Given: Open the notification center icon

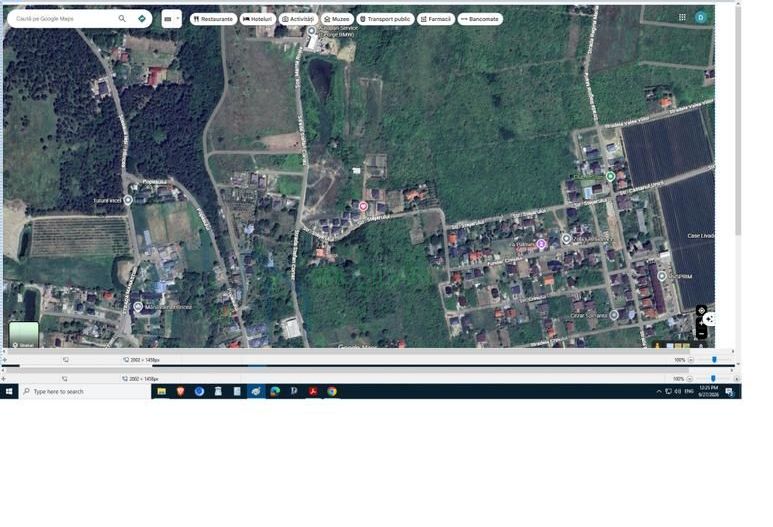Looking at the screenshot, I should [729, 391].
